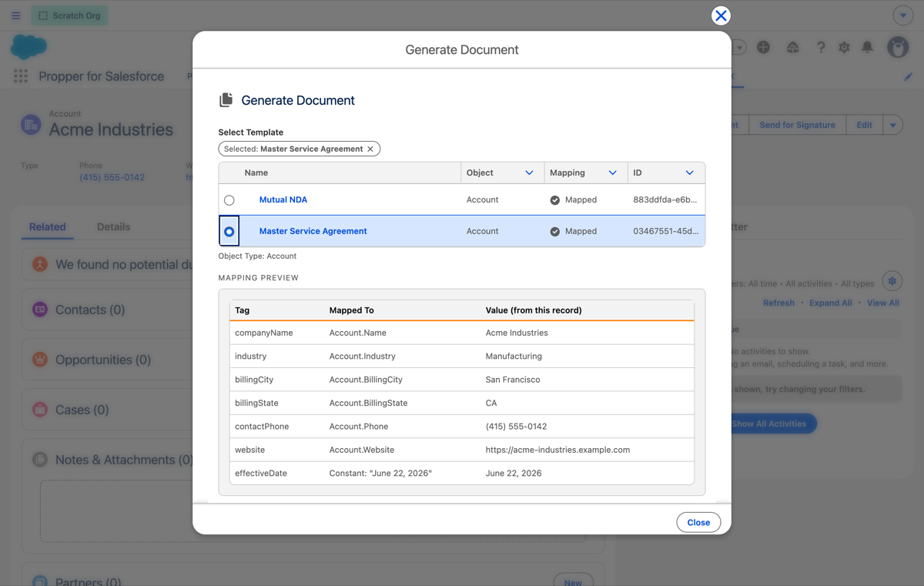The width and height of the screenshot is (924, 586).
Task: Click the account phone number link
Action: [112, 177]
